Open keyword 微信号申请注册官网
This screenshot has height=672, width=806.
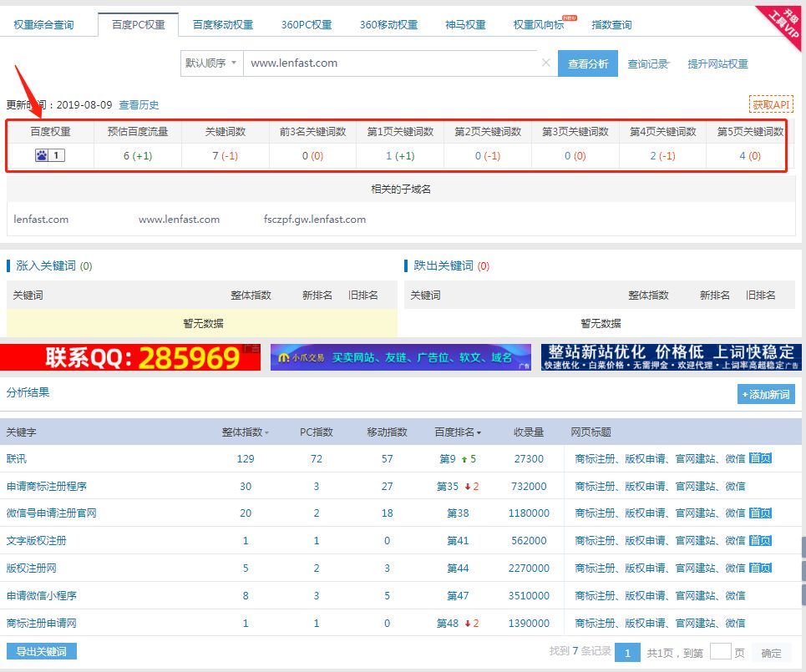tap(52, 513)
